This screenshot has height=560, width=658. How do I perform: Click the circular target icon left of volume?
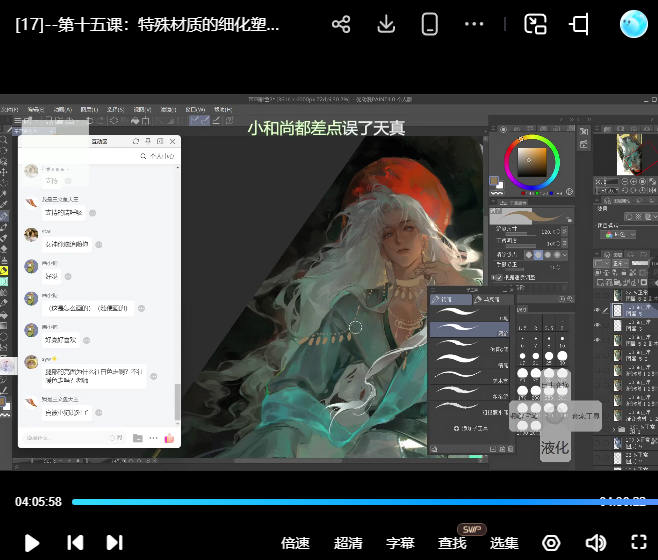click(x=551, y=543)
